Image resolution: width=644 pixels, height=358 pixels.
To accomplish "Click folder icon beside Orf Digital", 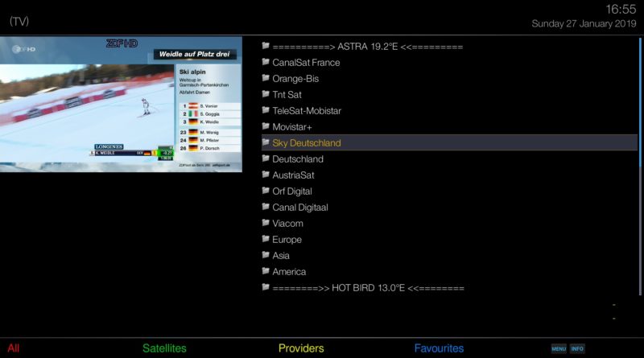I will pos(266,191).
